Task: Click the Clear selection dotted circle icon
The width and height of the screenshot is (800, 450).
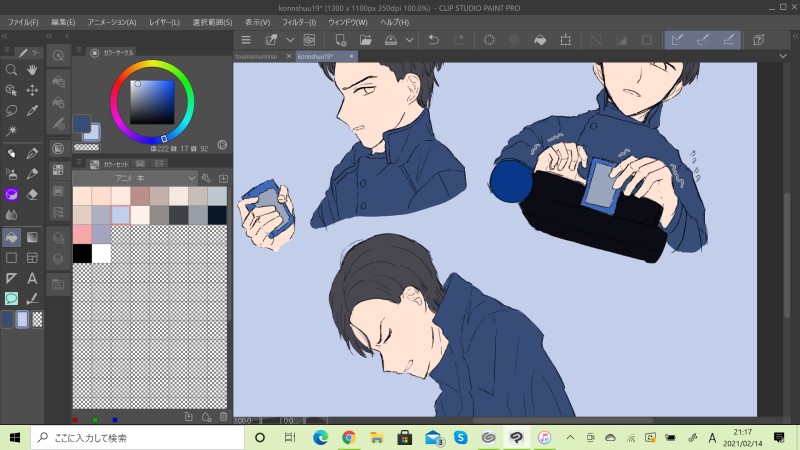Action: coord(489,40)
